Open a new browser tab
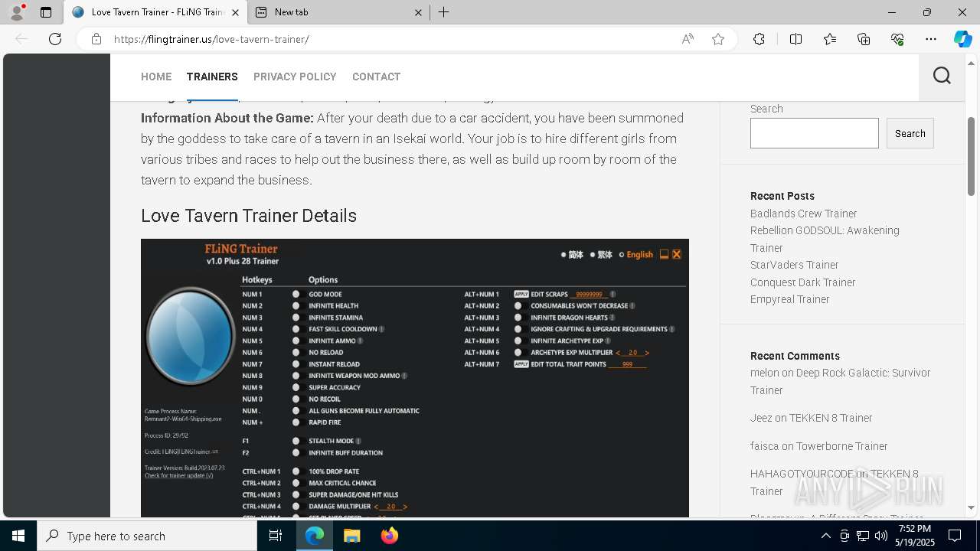The height and width of the screenshot is (551, 980). click(444, 12)
